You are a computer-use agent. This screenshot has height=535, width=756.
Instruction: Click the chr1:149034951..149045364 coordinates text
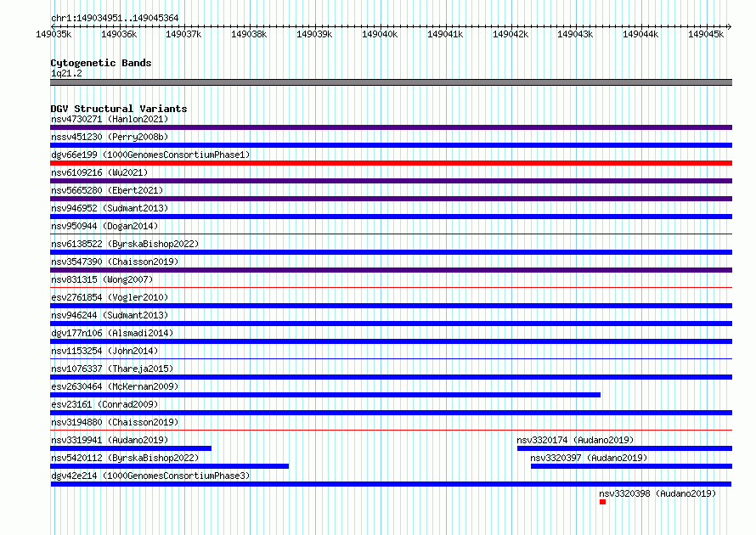[115, 18]
